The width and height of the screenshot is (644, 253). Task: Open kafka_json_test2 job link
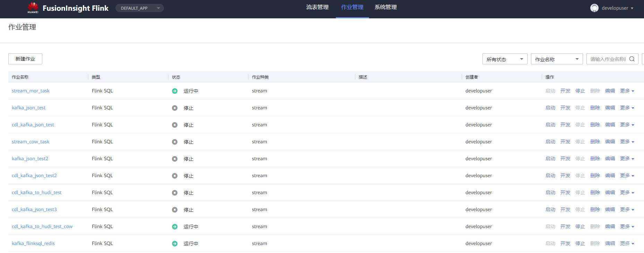(30, 159)
